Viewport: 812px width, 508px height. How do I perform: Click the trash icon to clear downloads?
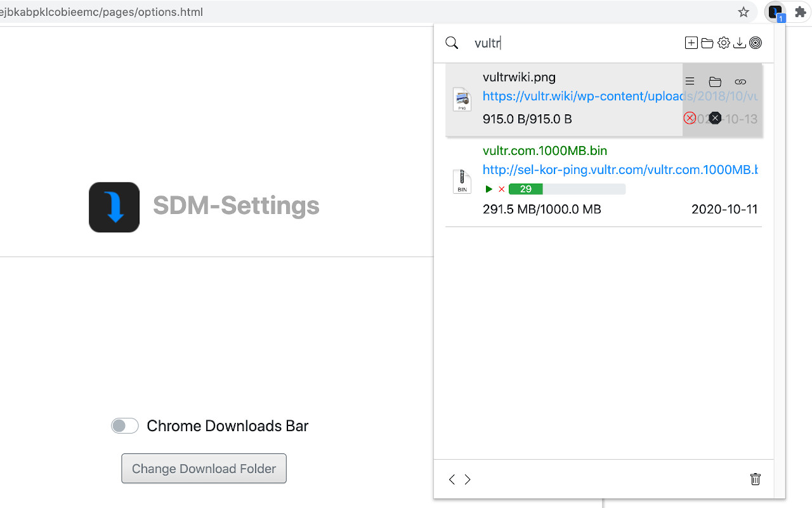[756, 479]
